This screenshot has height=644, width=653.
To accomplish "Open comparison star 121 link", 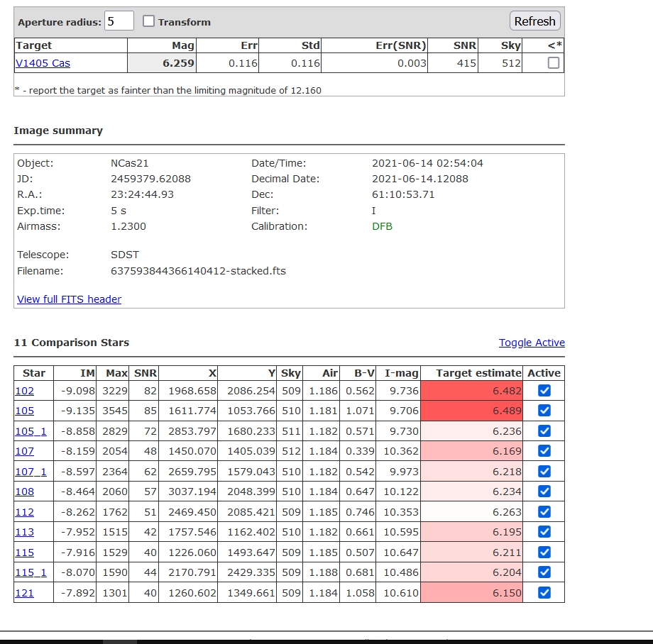I will [x=24, y=593].
